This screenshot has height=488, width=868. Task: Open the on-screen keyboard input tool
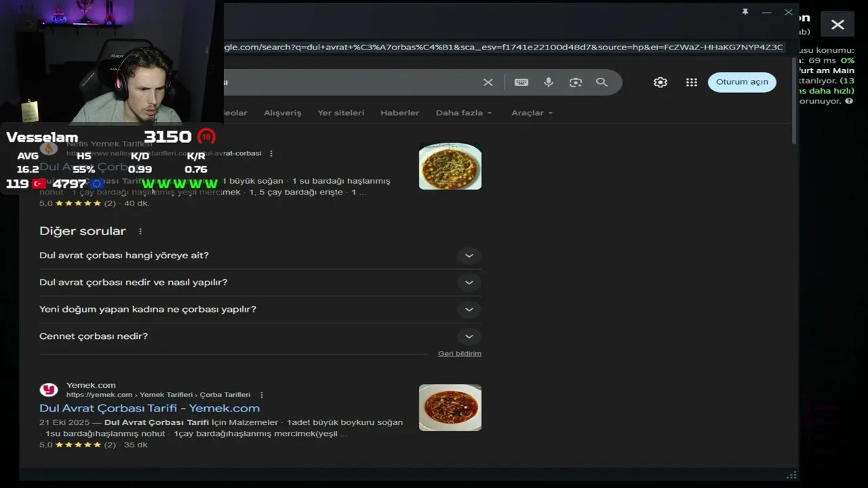coord(521,82)
